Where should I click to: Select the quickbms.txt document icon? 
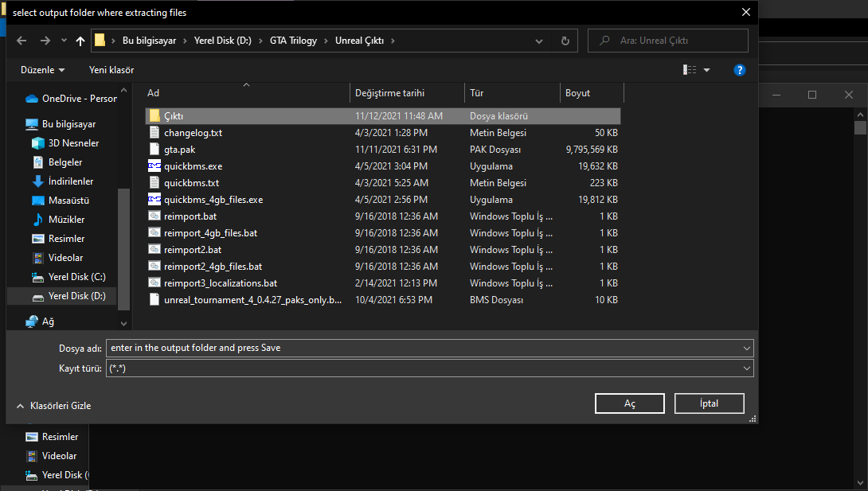[154, 183]
